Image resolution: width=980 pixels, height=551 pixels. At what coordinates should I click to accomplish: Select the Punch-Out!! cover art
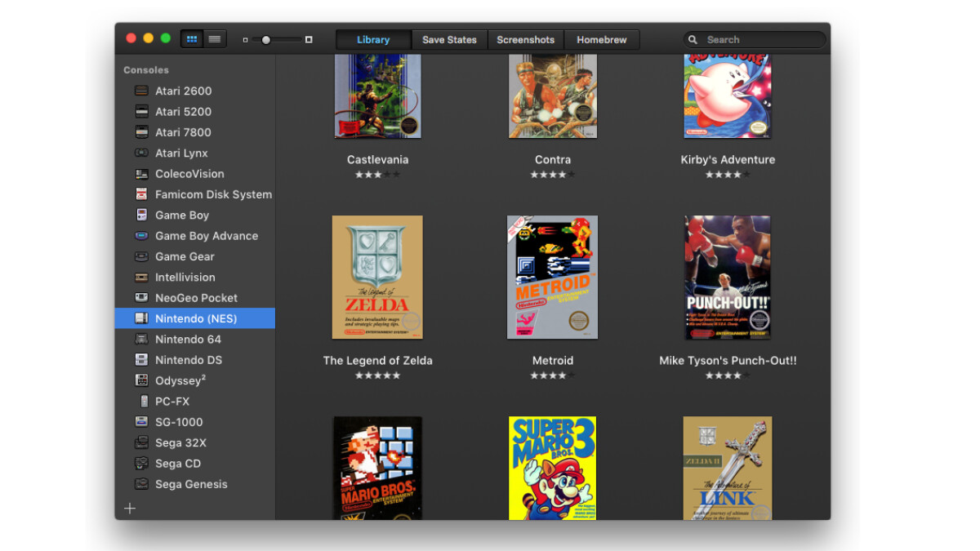click(728, 278)
